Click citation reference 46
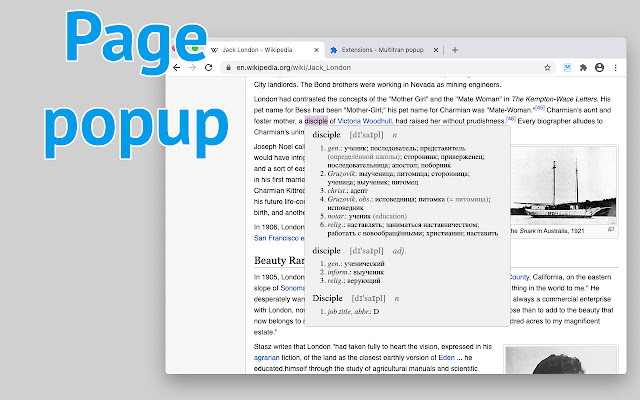This screenshot has width=640, height=400. (511, 119)
